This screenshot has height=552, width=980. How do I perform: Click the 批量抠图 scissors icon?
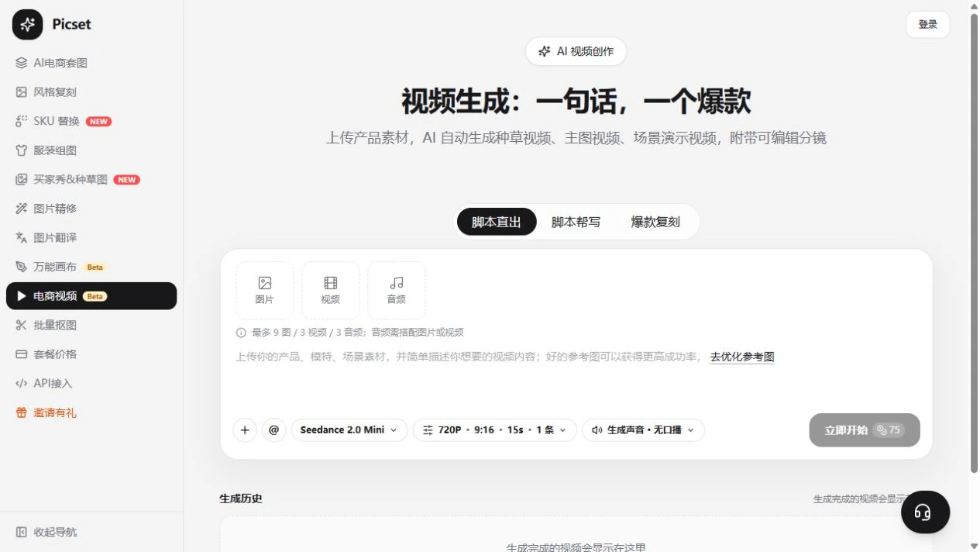tap(21, 325)
